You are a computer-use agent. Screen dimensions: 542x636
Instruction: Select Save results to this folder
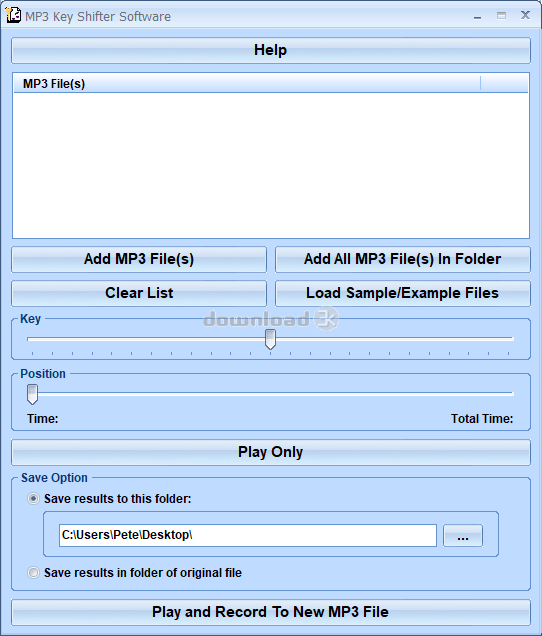click(33, 498)
